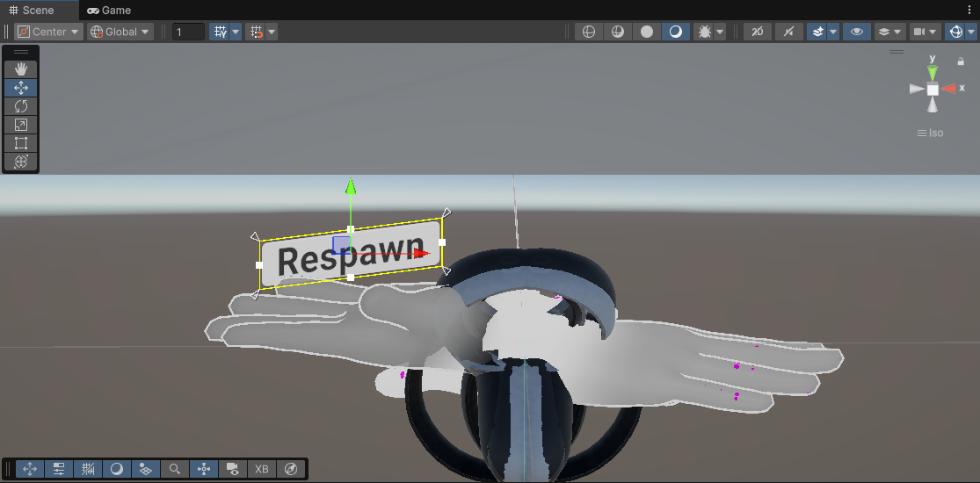Image resolution: width=980 pixels, height=483 pixels.
Task: Click the compass icon in bottom toolbar
Action: pyautogui.click(x=291, y=469)
